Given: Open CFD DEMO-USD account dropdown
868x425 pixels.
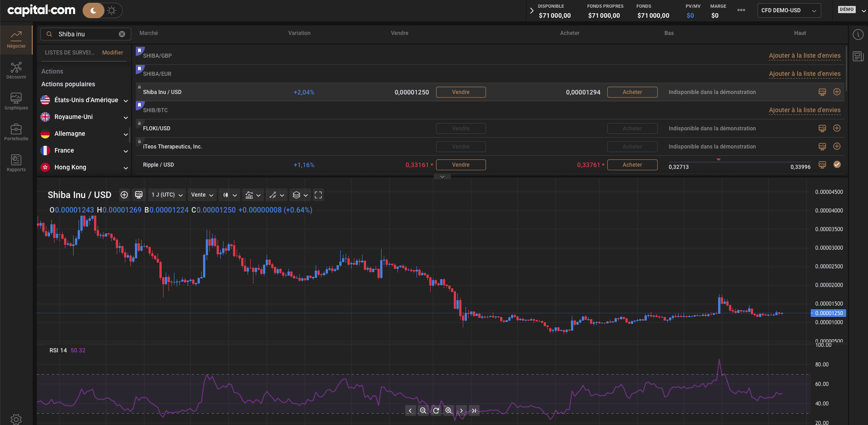Looking at the screenshot, I should [x=789, y=10].
